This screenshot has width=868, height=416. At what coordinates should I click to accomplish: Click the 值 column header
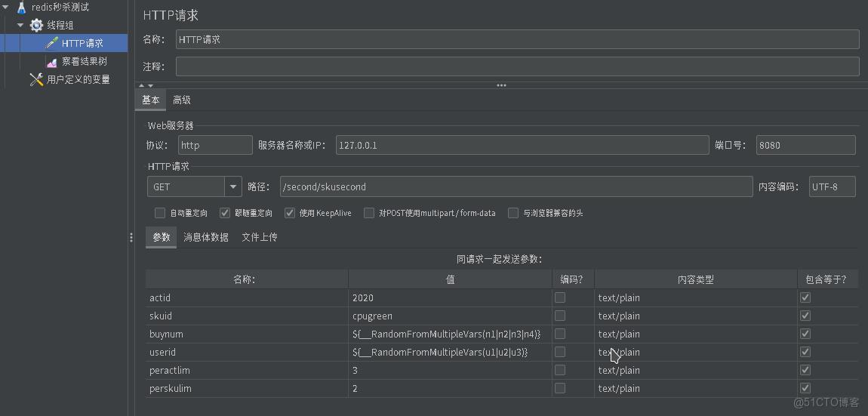[450, 280]
